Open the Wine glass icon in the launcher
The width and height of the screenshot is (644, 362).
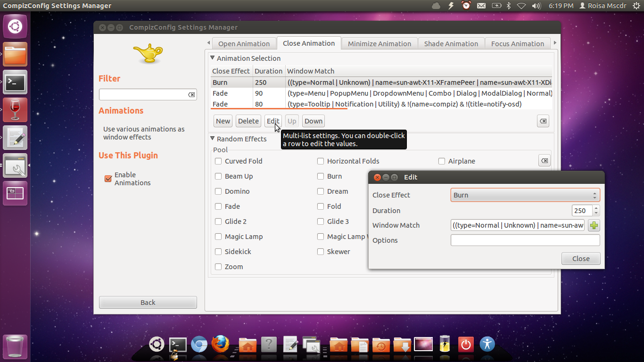click(x=15, y=110)
